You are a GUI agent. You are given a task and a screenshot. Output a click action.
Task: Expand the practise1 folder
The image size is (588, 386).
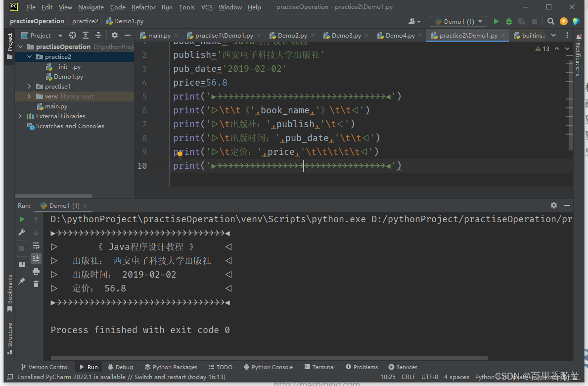29,86
